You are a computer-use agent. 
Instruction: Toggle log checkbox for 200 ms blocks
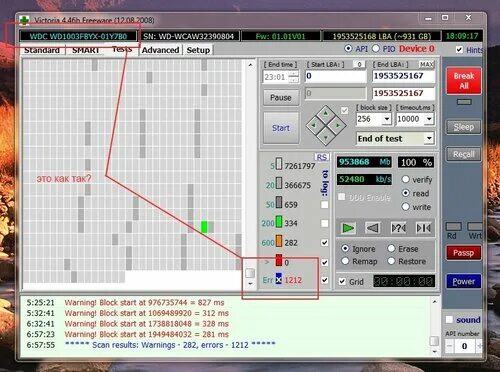324,223
